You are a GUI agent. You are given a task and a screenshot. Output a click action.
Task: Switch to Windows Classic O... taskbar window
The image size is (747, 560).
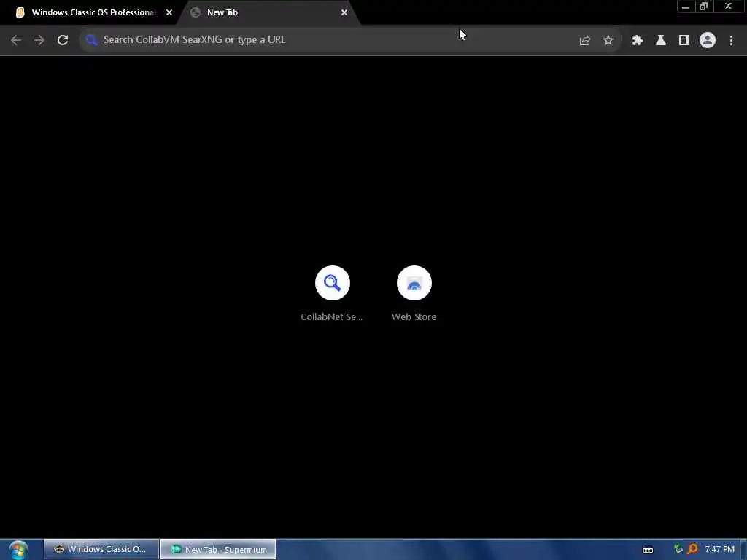click(101, 550)
